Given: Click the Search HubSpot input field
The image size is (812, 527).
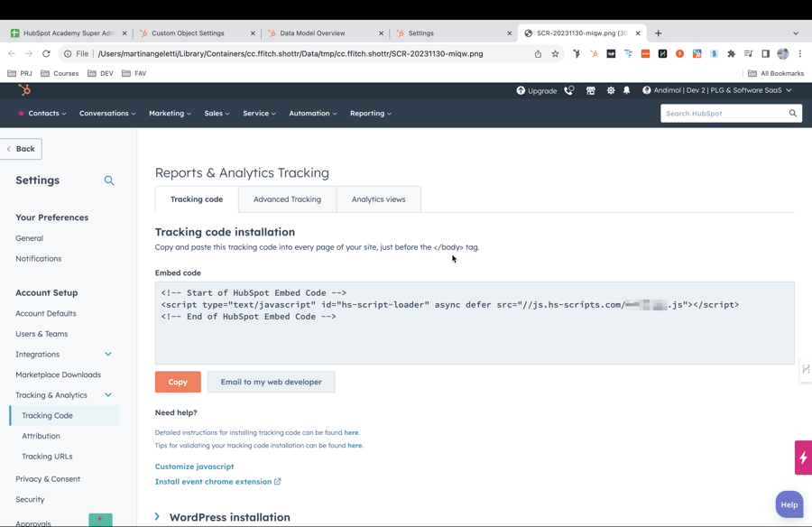Looking at the screenshot, I should [x=724, y=114].
